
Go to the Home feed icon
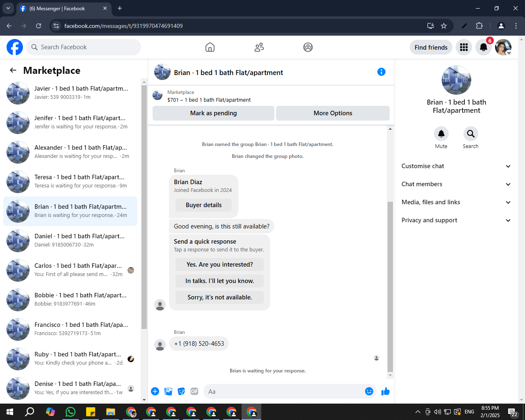[x=210, y=47]
